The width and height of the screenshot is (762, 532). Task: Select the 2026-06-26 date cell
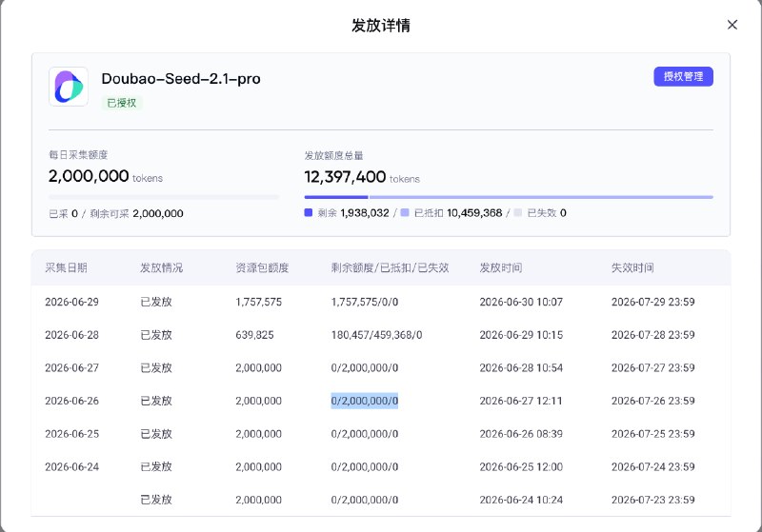coord(72,401)
